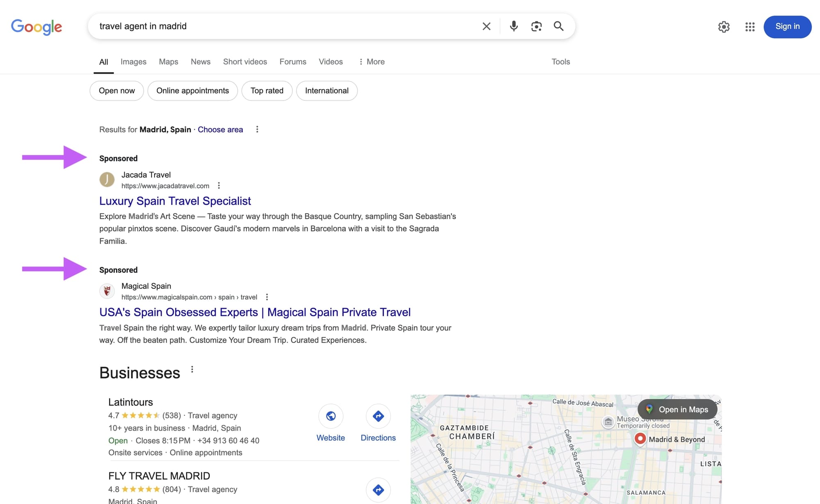Start a voice search with the microphone icon
The height and width of the screenshot is (504, 820).
[513, 26]
